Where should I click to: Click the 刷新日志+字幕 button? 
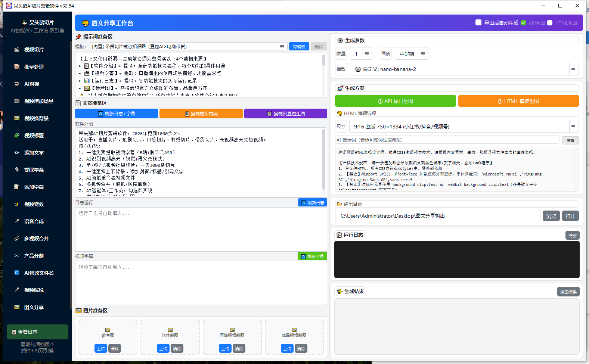(x=117, y=113)
